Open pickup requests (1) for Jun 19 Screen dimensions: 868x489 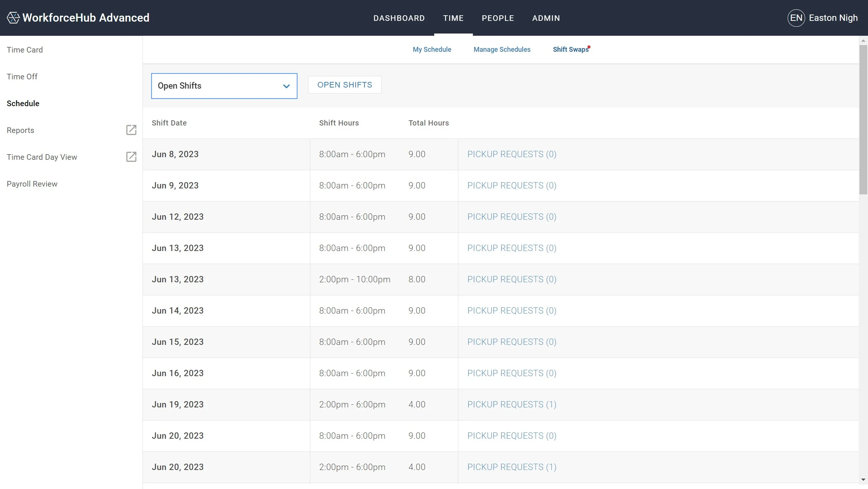[x=512, y=404]
